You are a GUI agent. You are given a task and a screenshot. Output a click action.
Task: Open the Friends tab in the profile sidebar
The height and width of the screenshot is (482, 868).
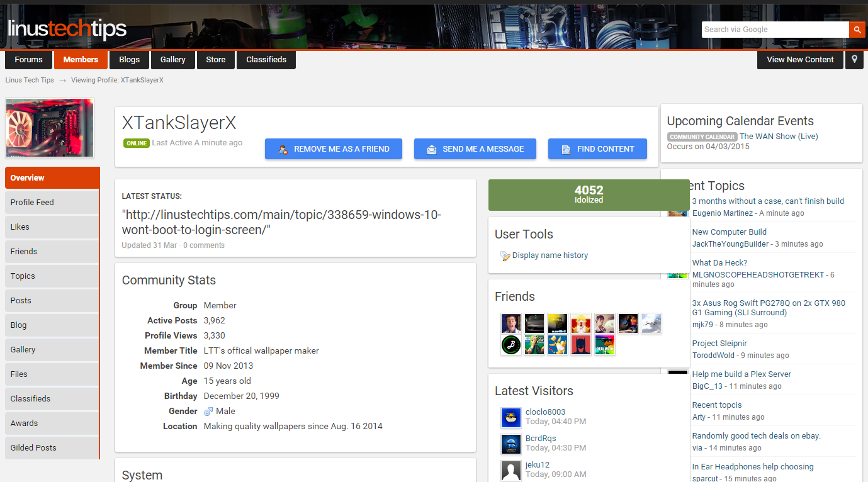pos(52,252)
